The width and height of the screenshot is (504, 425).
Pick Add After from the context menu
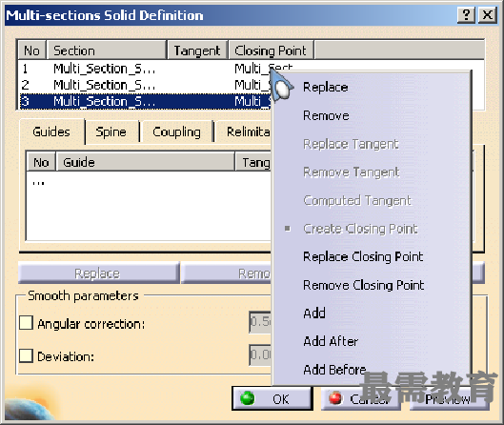coord(331,341)
